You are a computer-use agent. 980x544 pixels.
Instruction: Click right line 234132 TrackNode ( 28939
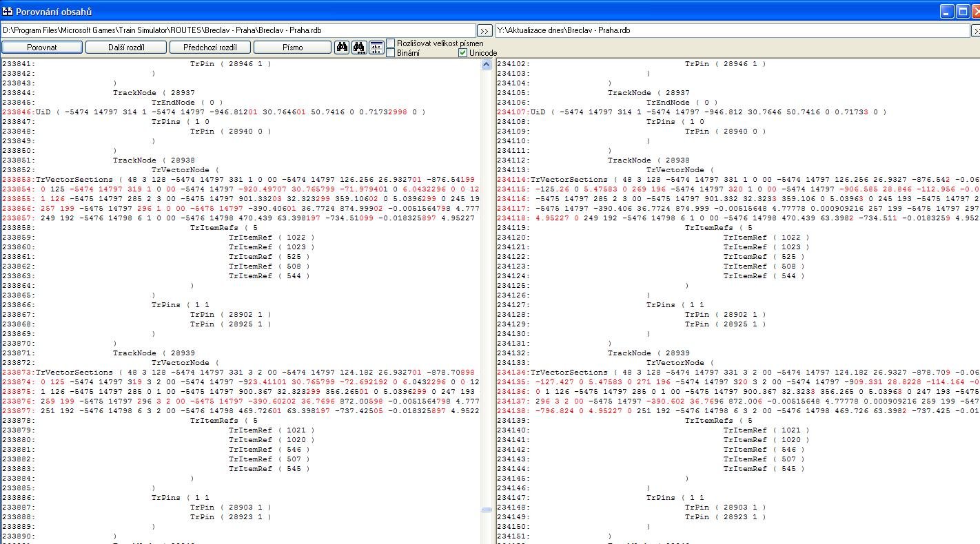click(649, 353)
